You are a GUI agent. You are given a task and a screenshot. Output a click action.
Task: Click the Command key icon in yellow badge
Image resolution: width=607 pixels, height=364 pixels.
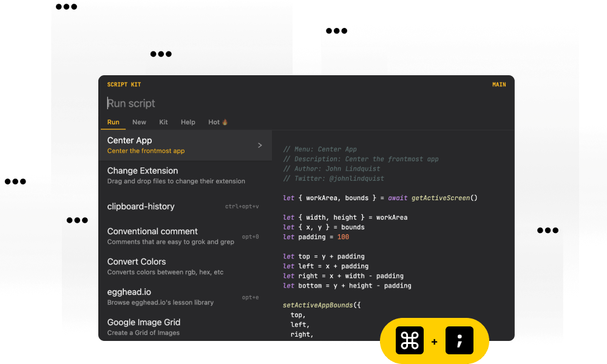[x=410, y=340]
